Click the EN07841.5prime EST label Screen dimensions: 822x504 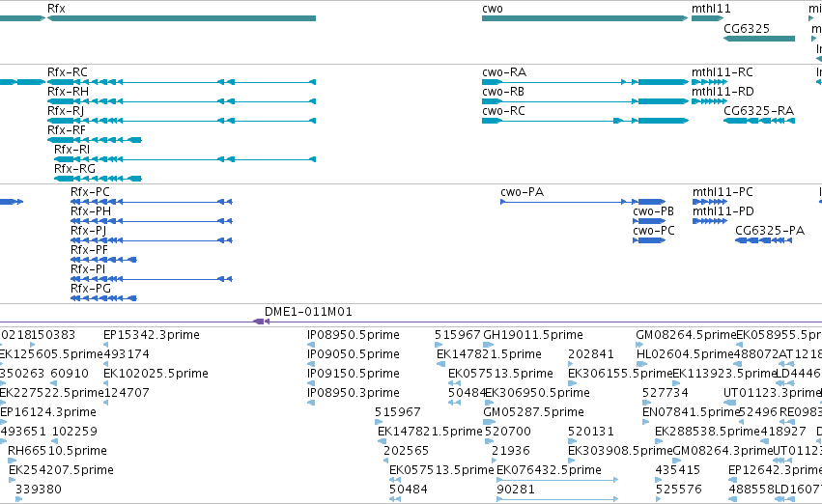pyautogui.click(x=691, y=412)
